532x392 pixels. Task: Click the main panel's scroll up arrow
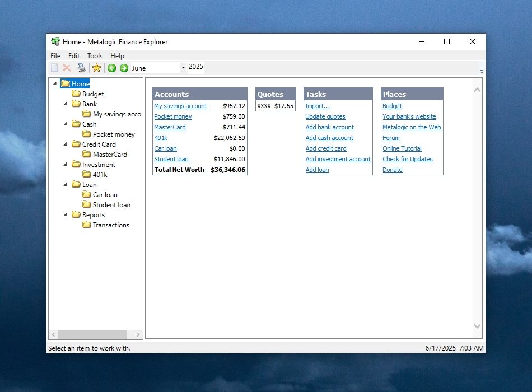point(477,90)
